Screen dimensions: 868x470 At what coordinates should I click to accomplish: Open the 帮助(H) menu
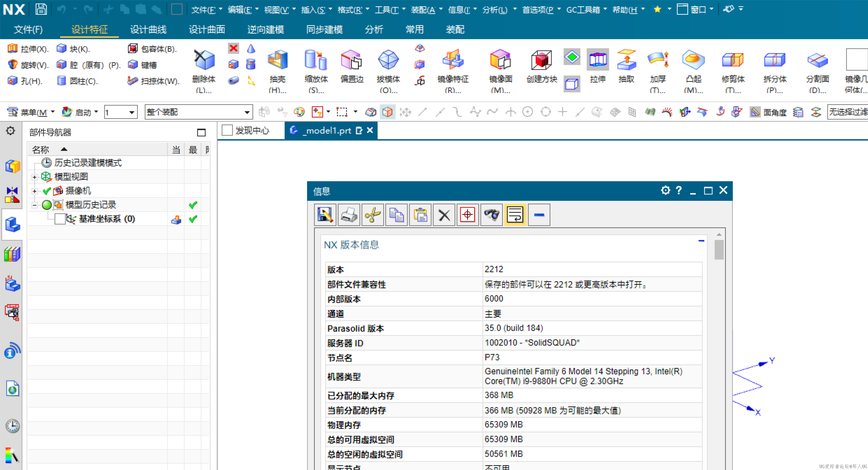pyautogui.click(x=628, y=9)
